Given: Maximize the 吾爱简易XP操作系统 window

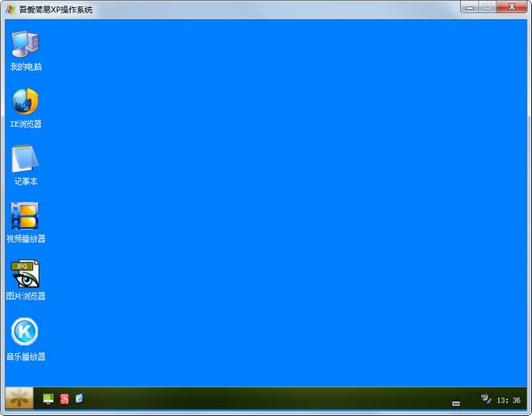Looking at the screenshot, I should pyautogui.click(x=489, y=8).
